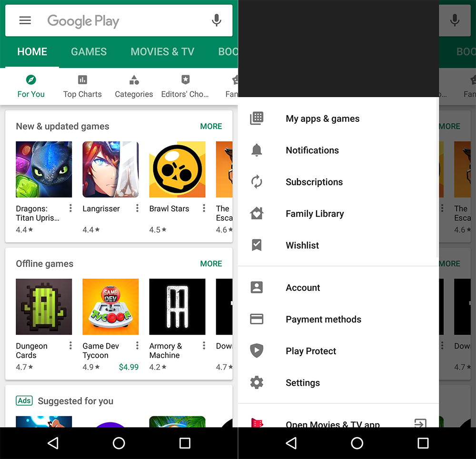Click the Account person icon
This screenshot has height=459, width=476.
click(257, 287)
